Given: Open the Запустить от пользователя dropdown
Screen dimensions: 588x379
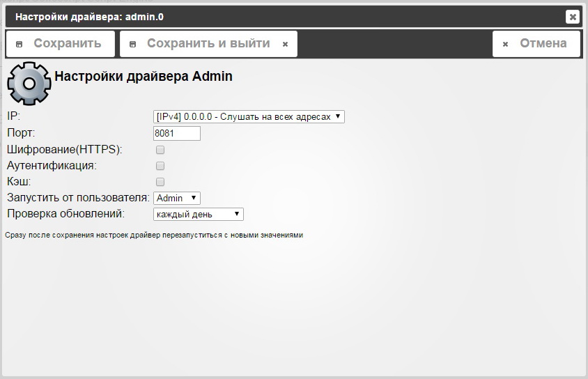Looking at the screenshot, I should 177,198.
